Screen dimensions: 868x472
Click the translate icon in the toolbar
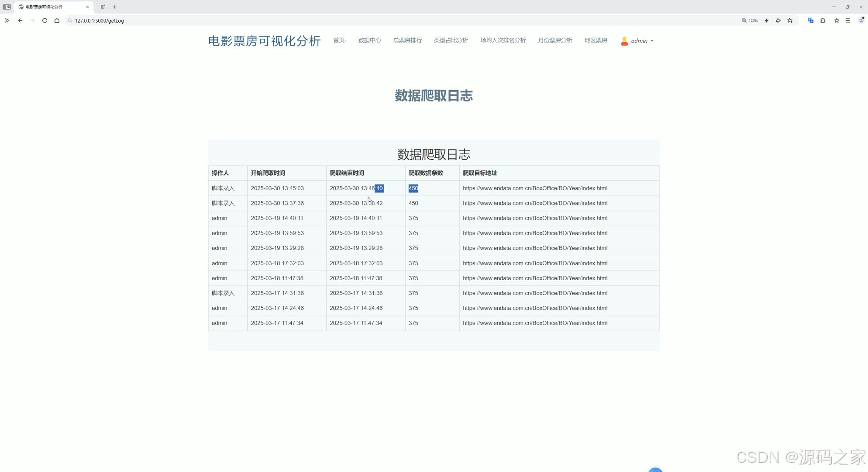810,21
